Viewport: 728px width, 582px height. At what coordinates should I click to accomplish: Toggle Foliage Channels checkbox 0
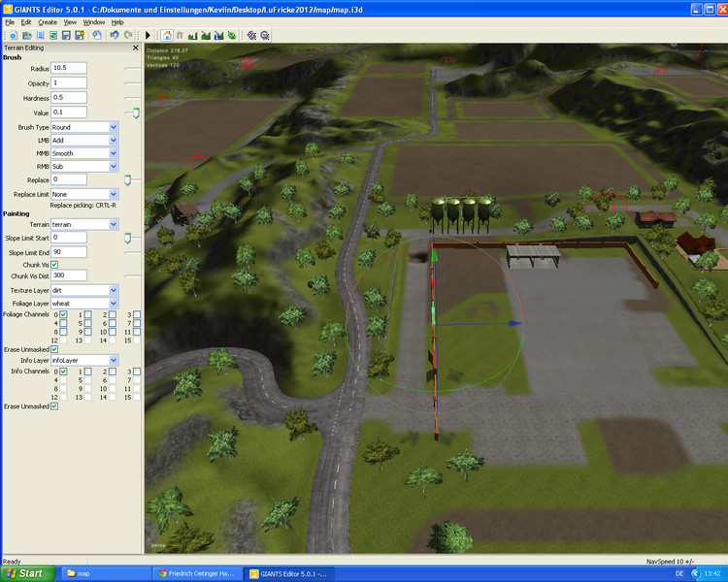[x=63, y=314]
